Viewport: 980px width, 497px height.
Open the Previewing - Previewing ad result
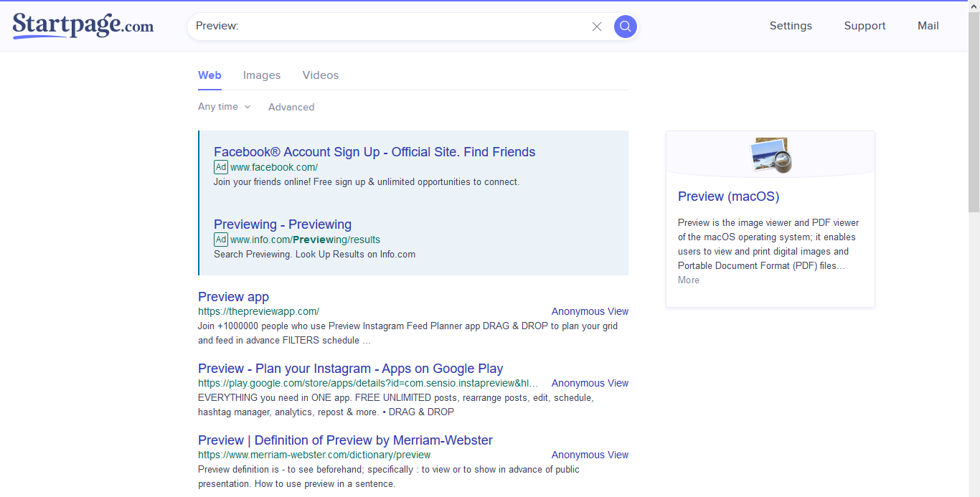[282, 224]
